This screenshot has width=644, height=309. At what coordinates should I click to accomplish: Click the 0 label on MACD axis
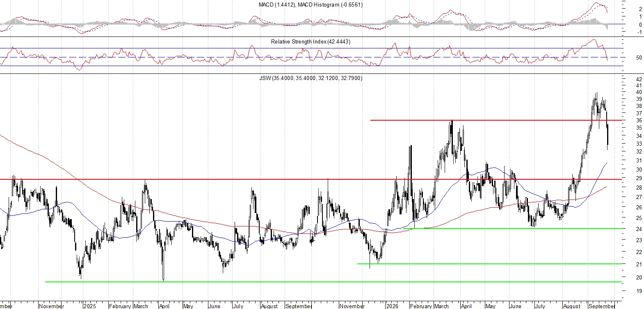(640, 25)
